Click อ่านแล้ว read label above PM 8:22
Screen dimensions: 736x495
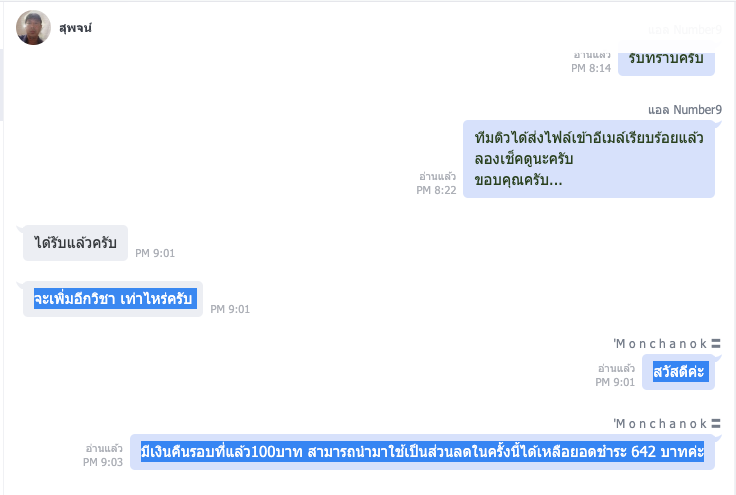click(x=437, y=177)
